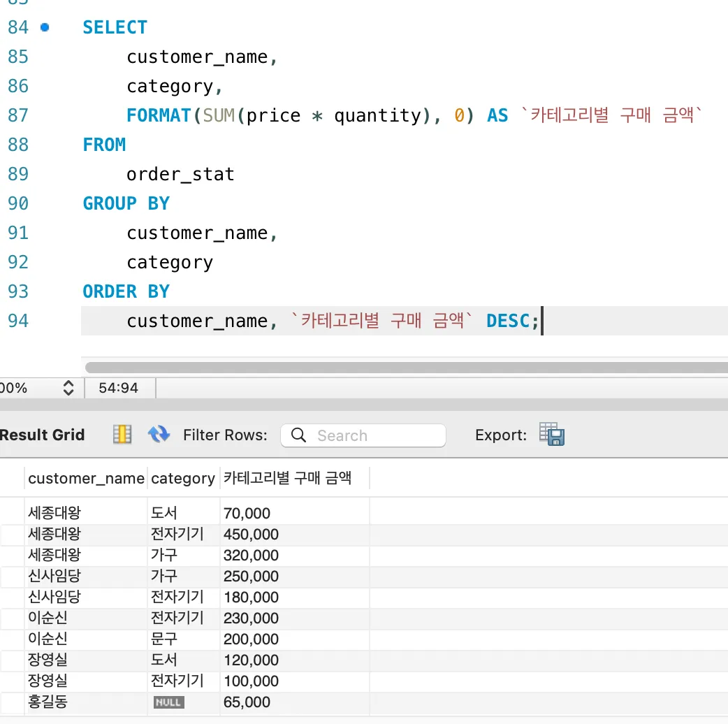Click the Result Grid label
The width and height of the screenshot is (728, 724).
click(42, 435)
